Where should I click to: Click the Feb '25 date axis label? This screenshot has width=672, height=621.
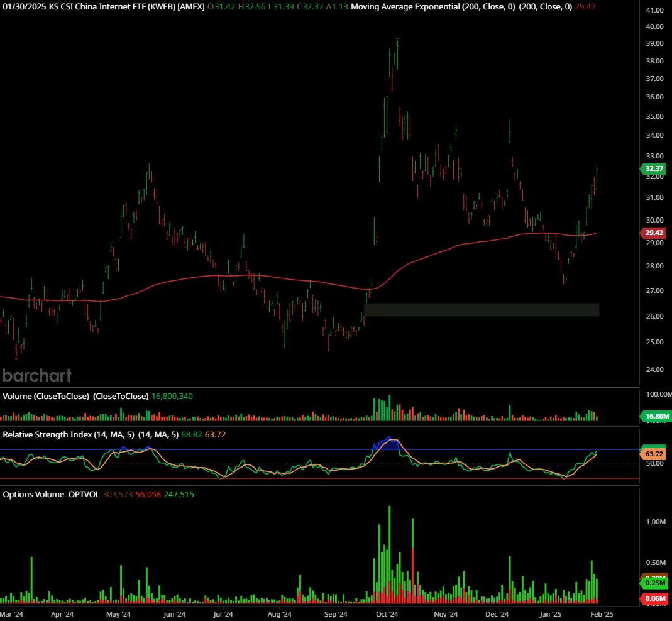click(602, 613)
